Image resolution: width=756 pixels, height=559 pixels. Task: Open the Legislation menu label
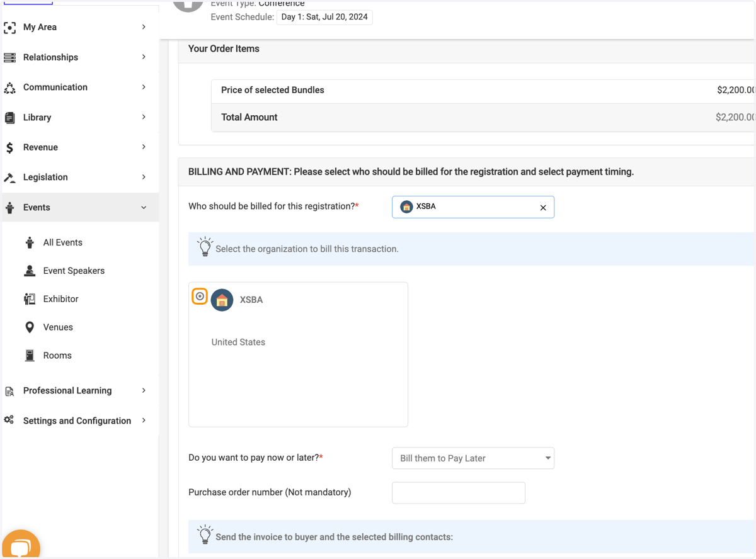45,178
